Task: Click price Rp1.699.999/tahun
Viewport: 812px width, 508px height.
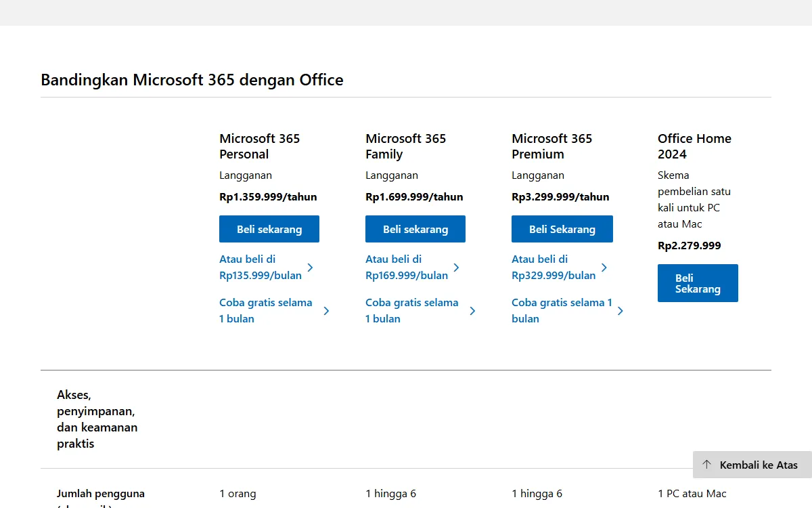Action: (x=414, y=197)
